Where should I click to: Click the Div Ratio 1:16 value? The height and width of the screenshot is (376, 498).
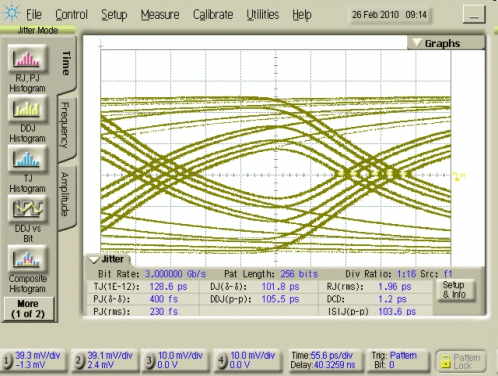click(406, 274)
